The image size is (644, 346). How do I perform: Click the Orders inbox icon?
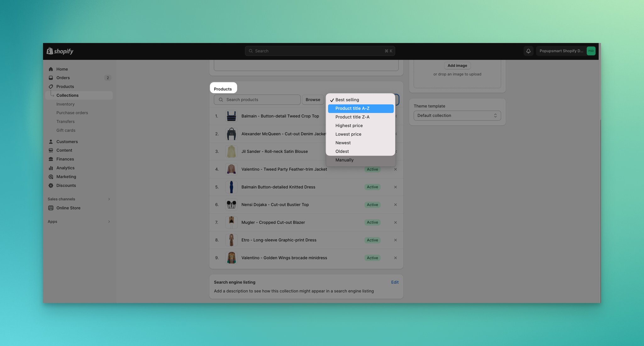[51, 78]
